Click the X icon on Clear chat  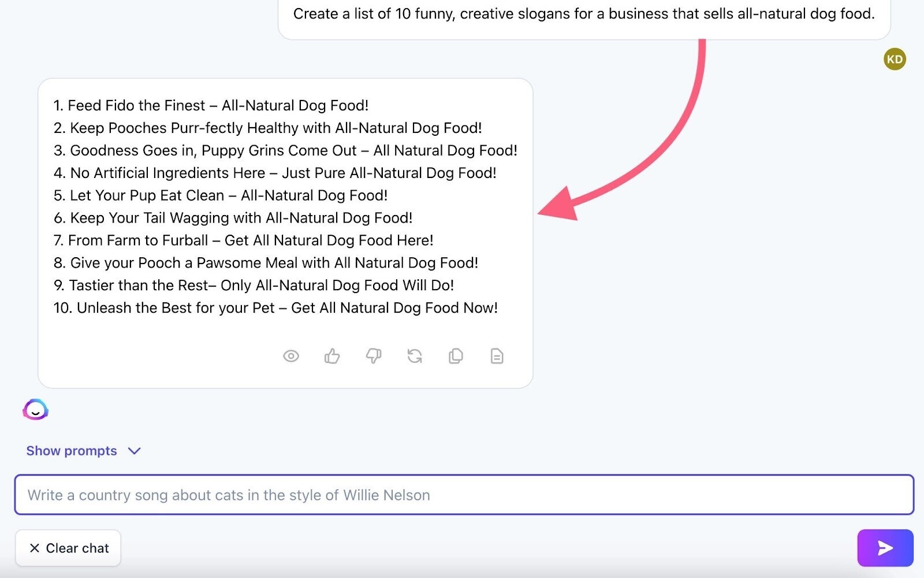click(x=35, y=548)
